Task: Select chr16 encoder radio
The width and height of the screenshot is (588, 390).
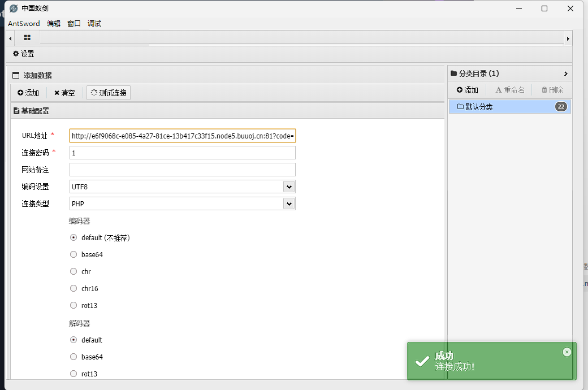Action: coord(73,288)
